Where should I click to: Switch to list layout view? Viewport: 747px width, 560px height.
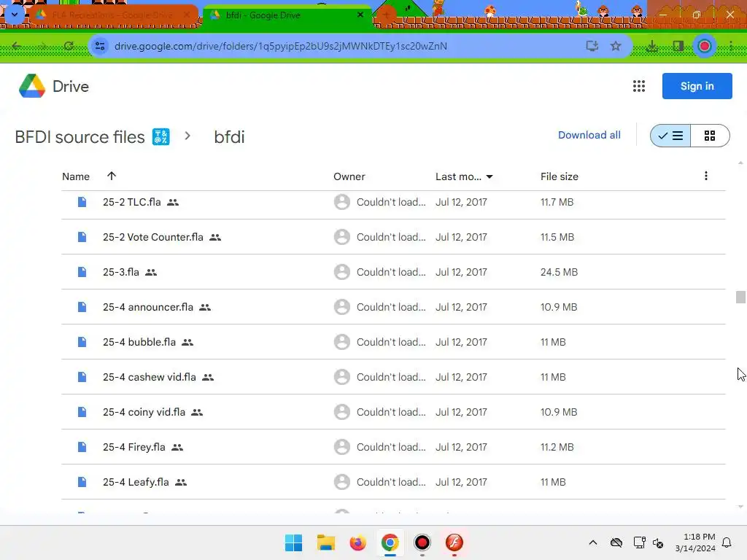[x=670, y=136]
